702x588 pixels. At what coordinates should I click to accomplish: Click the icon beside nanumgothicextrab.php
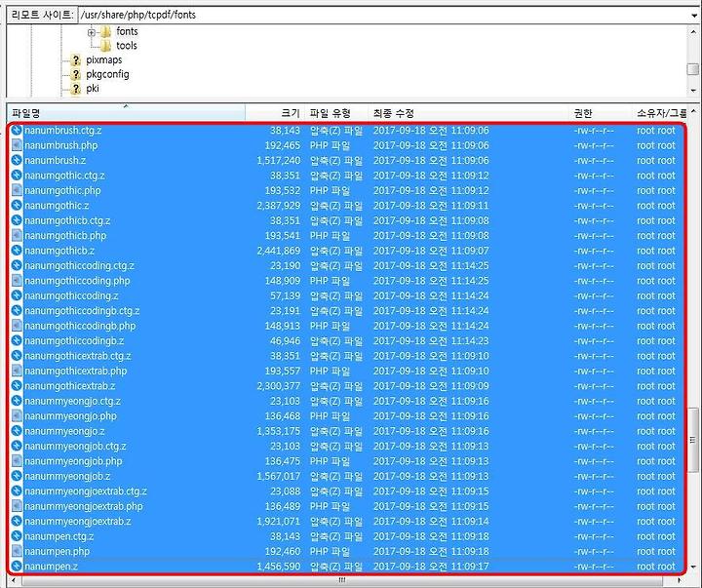click(17, 371)
